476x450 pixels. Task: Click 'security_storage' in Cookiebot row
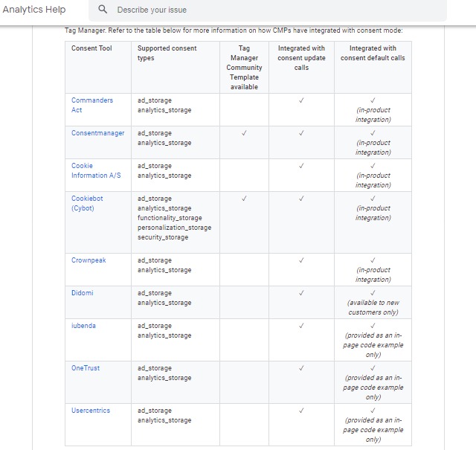pyautogui.click(x=163, y=237)
